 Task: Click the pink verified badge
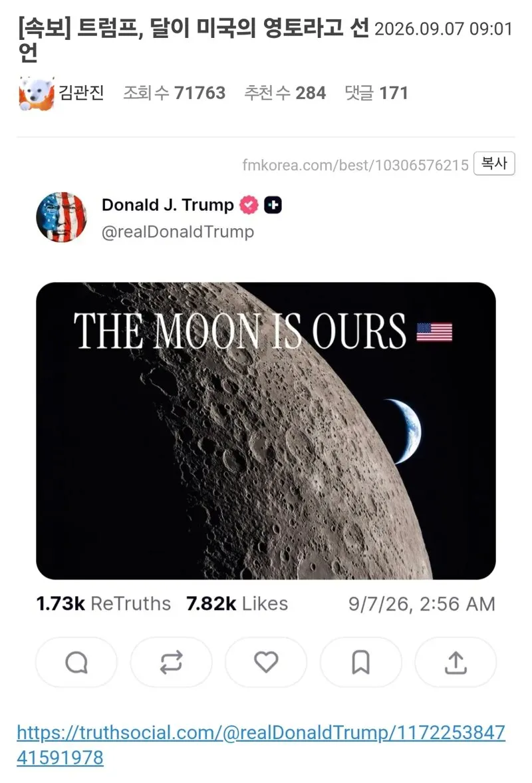(249, 205)
